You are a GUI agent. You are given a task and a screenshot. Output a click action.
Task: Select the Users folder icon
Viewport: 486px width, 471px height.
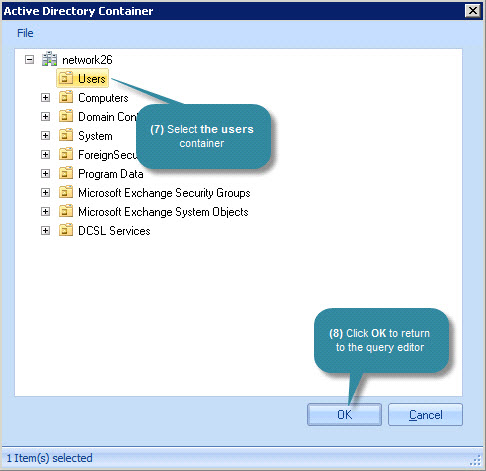pos(66,78)
